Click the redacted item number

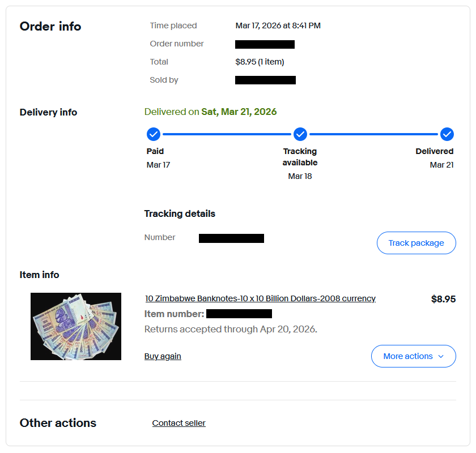point(239,314)
